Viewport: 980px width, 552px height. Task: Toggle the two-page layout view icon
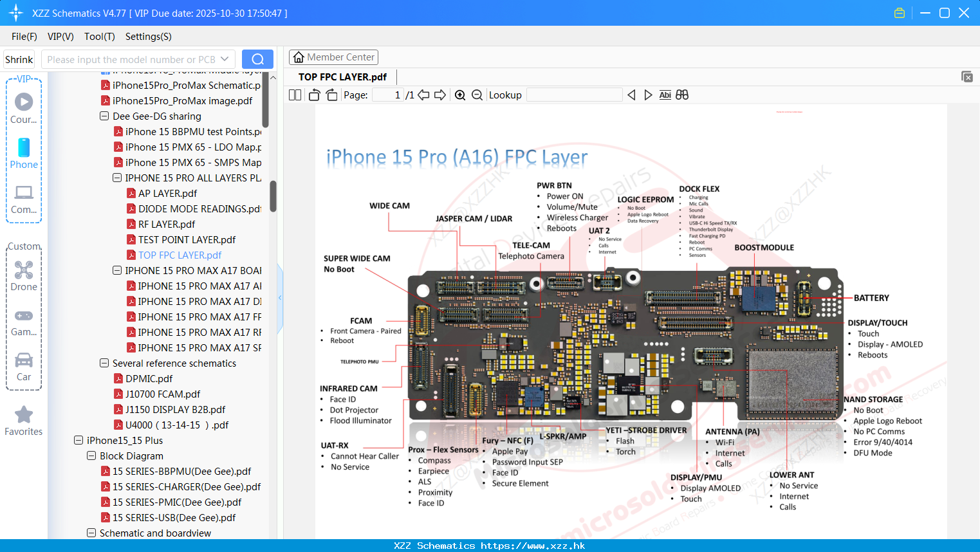click(x=295, y=95)
